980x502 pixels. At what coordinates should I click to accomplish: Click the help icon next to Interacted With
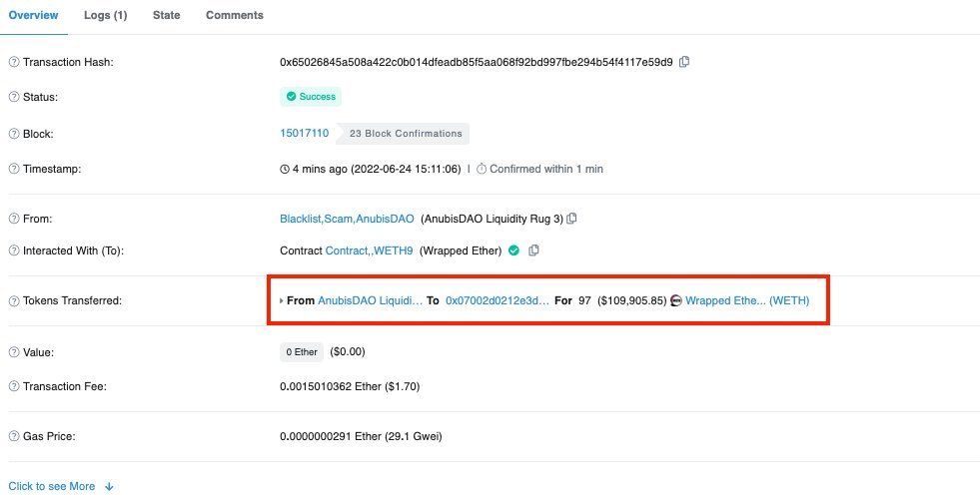[x=14, y=251]
